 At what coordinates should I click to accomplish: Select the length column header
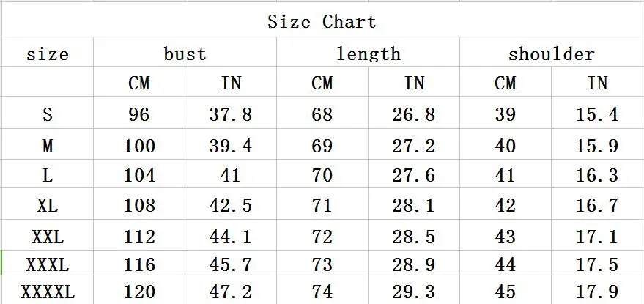point(368,54)
